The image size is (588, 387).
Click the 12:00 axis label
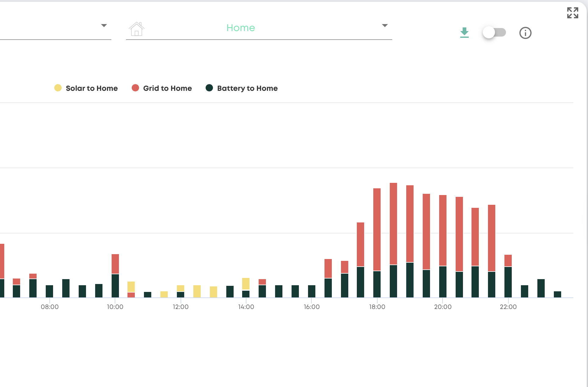click(181, 307)
